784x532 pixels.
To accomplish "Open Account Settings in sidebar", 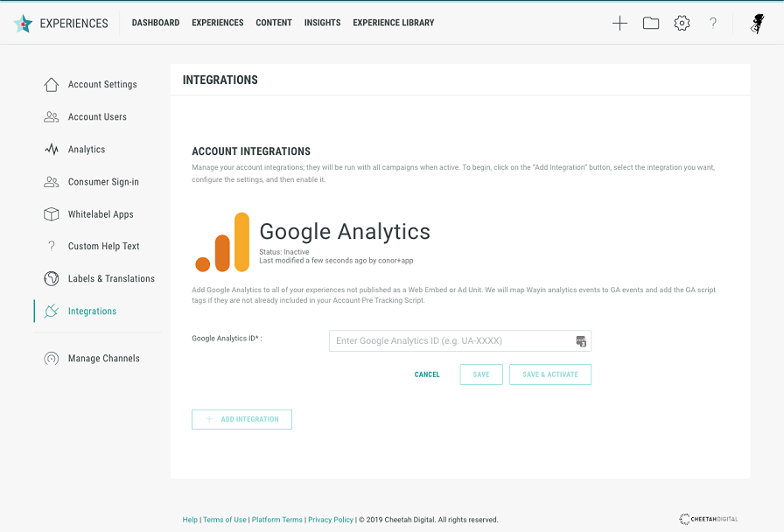I will click(x=102, y=85).
